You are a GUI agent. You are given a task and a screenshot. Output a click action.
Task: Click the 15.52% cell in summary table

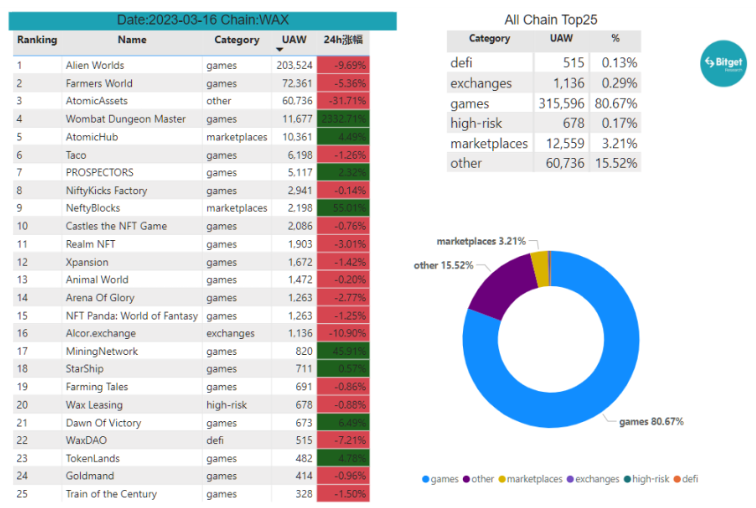point(616,163)
